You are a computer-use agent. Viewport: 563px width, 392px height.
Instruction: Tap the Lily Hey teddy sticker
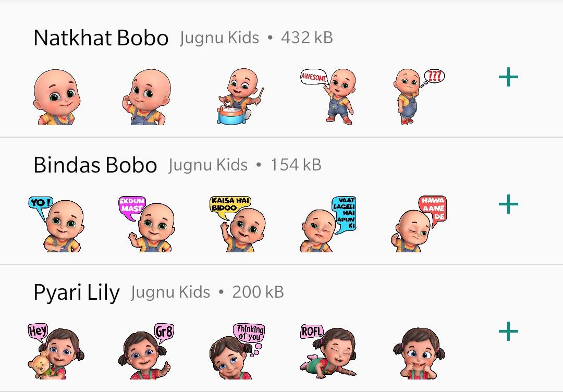point(56,351)
